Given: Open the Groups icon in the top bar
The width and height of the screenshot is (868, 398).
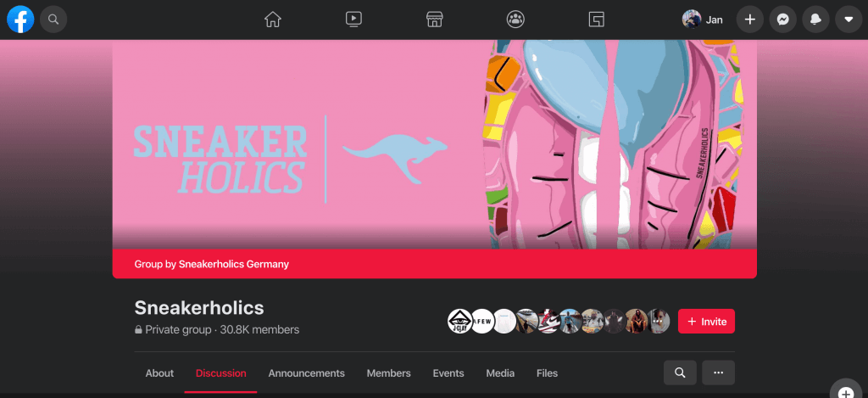Looking at the screenshot, I should pos(515,20).
